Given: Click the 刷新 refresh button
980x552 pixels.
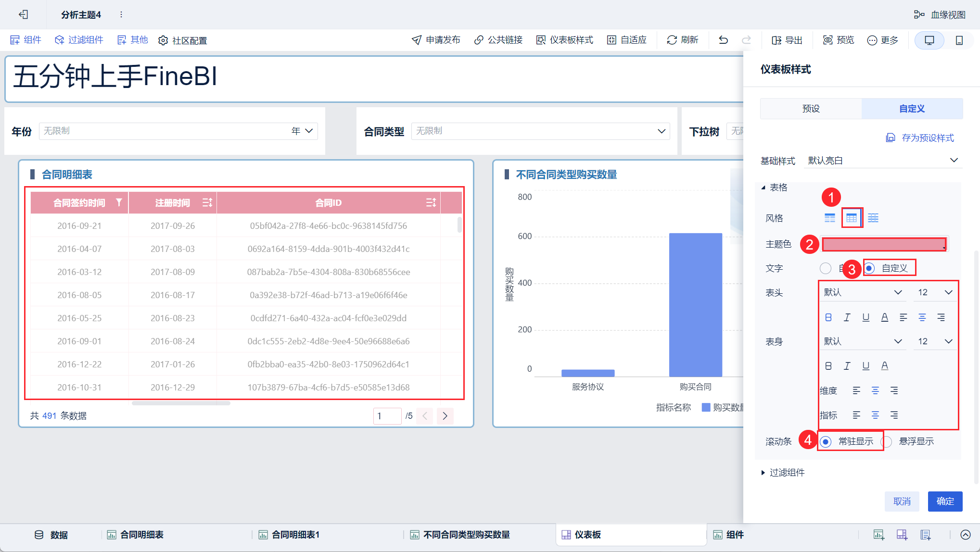Looking at the screenshot, I should [683, 40].
